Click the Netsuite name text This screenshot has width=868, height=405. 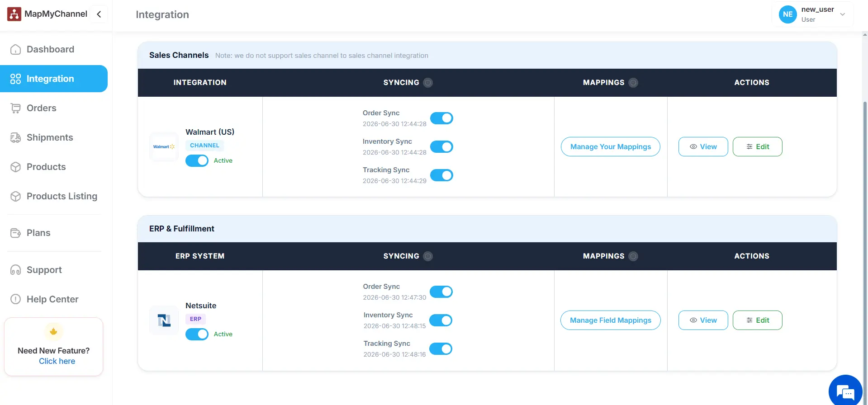201,306
